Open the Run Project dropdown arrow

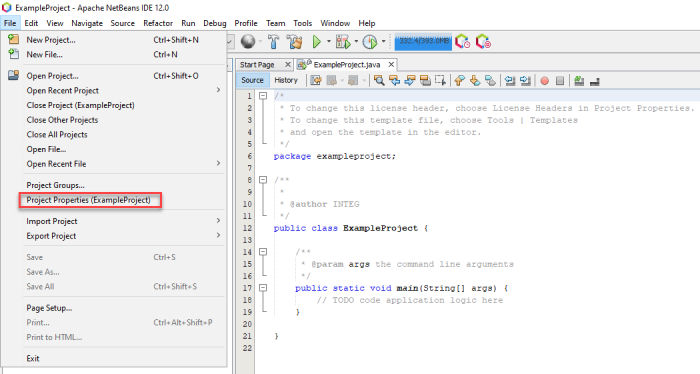click(x=329, y=42)
